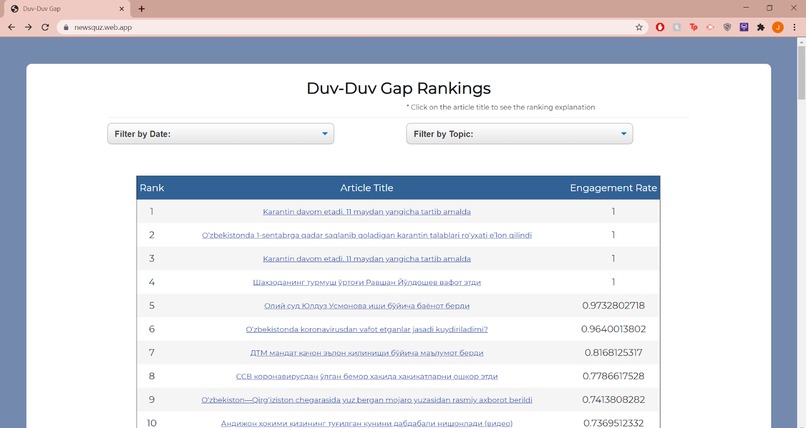Open rank 6 article about koronavirusdan vafot etganlar
This screenshot has height=428, width=806.
pos(367,329)
